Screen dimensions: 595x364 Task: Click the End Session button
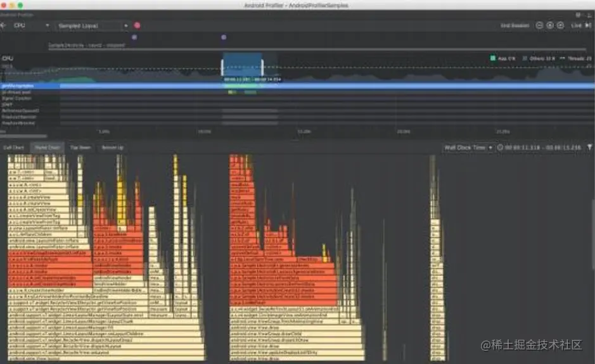(515, 25)
